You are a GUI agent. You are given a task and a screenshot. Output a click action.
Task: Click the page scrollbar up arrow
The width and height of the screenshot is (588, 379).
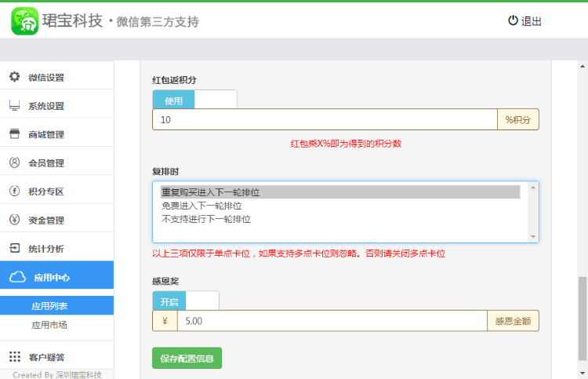coord(583,67)
